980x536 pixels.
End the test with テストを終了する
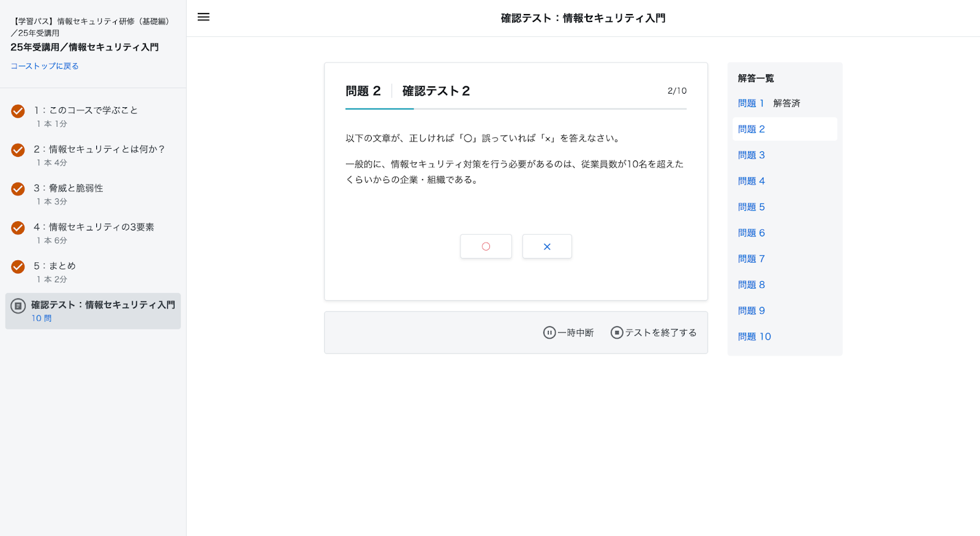[654, 333]
